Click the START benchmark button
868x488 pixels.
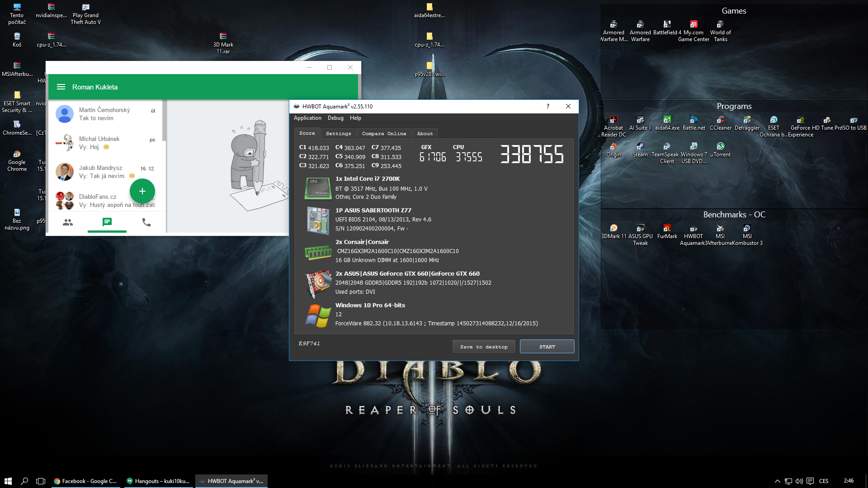pos(547,347)
